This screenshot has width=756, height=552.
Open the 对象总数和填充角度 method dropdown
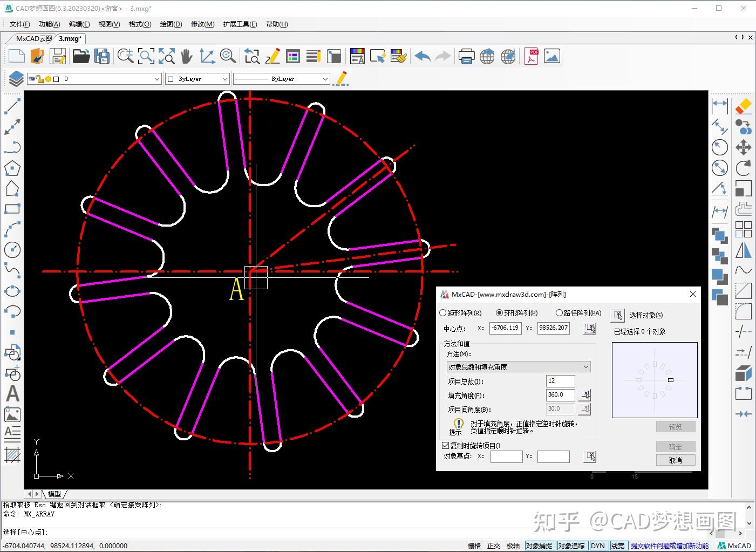[519, 367]
